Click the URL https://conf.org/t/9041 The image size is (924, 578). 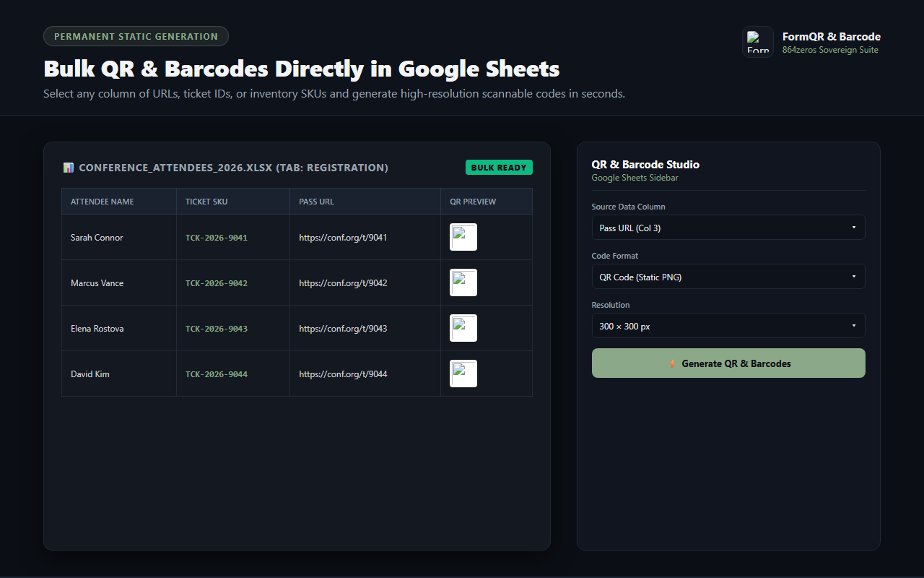[x=343, y=238]
